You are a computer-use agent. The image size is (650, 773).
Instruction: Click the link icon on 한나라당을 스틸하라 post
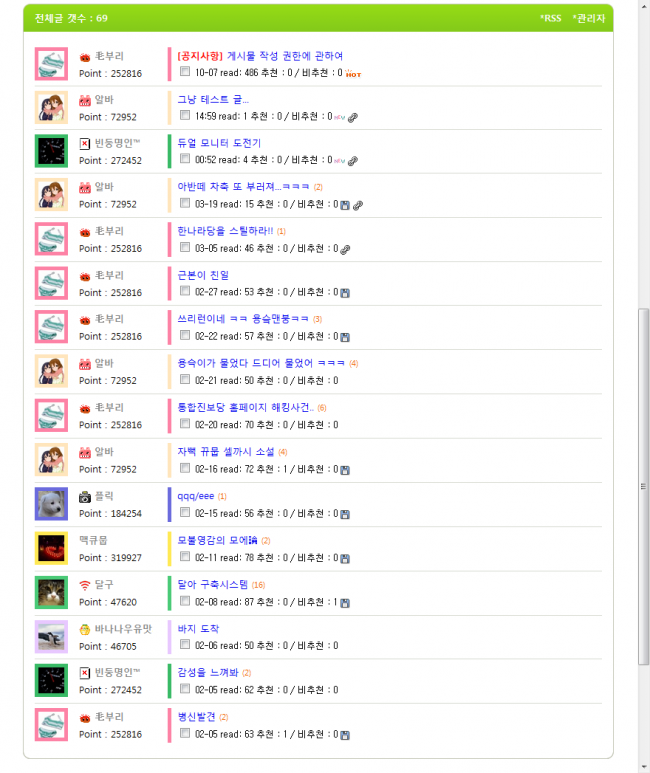click(x=346, y=249)
